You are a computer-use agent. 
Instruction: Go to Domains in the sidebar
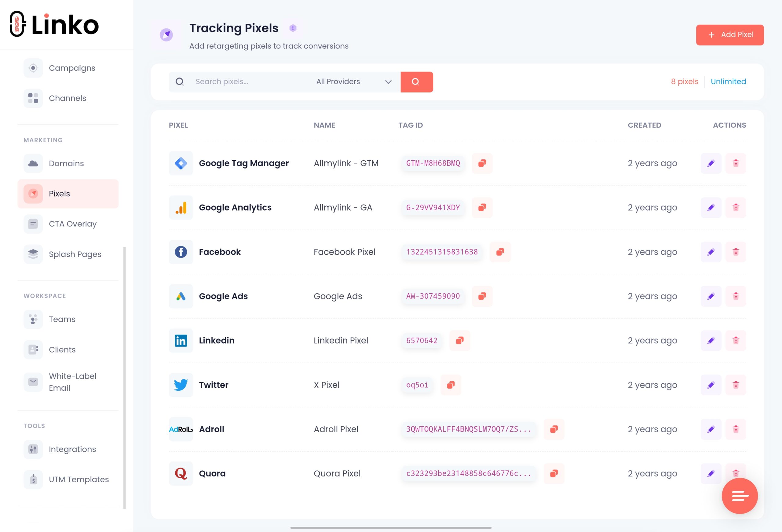68,163
